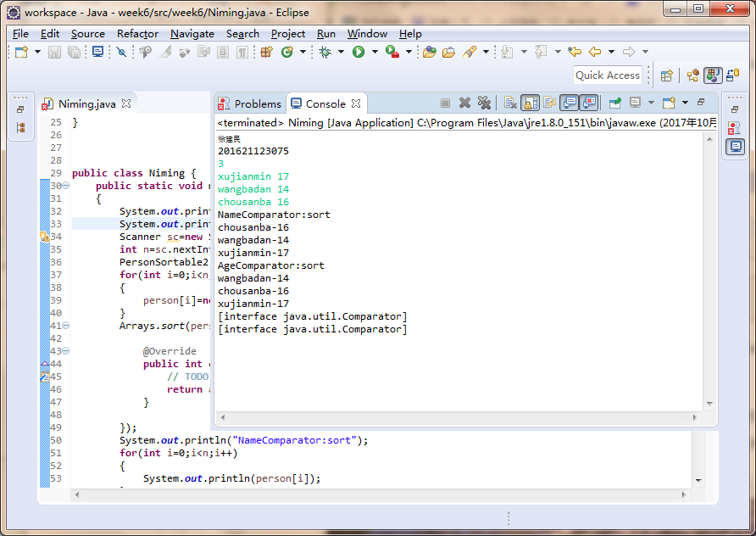Open the Source menu

[88, 34]
